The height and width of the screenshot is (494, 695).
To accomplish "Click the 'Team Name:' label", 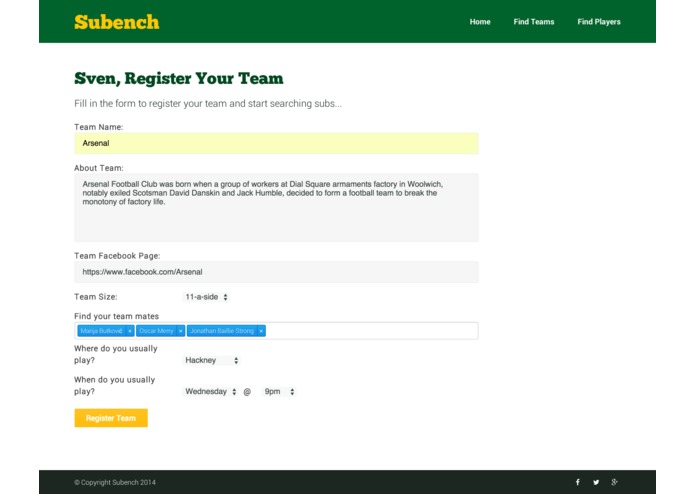I will click(x=98, y=127).
